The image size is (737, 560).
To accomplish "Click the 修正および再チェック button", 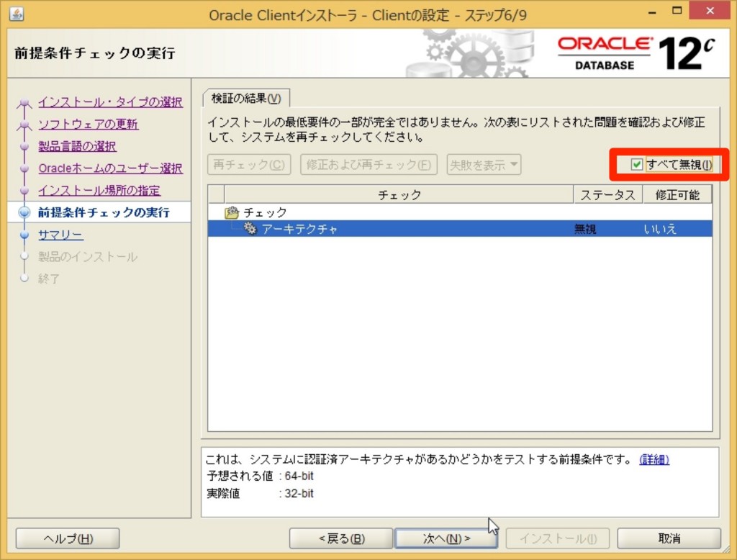I will click(x=368, y=165).
